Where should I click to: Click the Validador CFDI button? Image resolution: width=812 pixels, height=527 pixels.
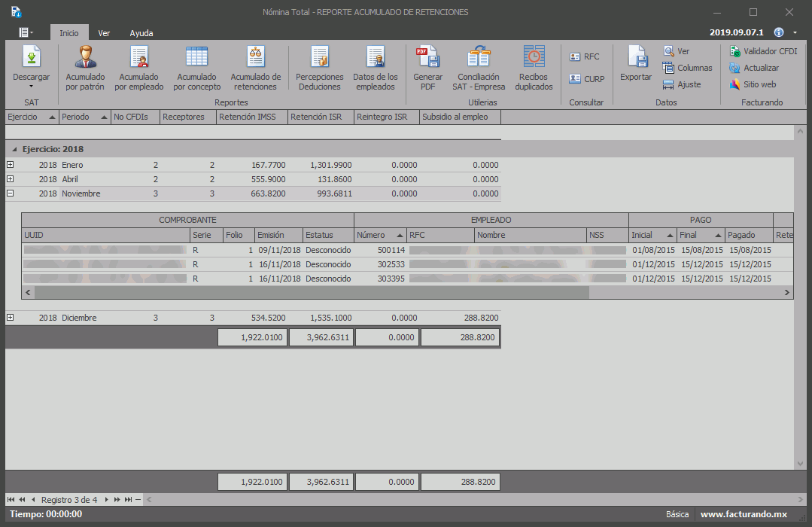coord(762,51)
